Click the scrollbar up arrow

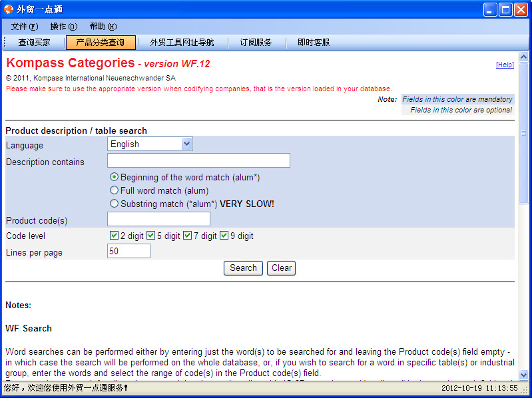point(523,57)
